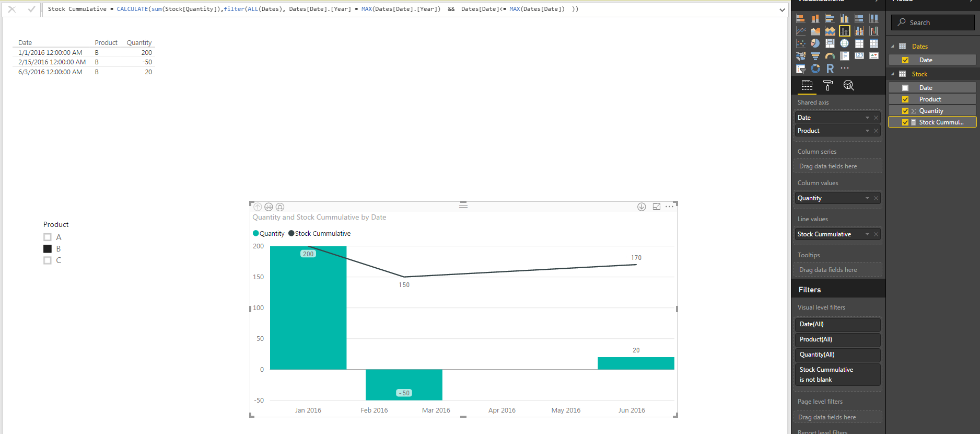Open the Date(All) visual filter
The image size is (980, 434).
[x=837, y=324]
